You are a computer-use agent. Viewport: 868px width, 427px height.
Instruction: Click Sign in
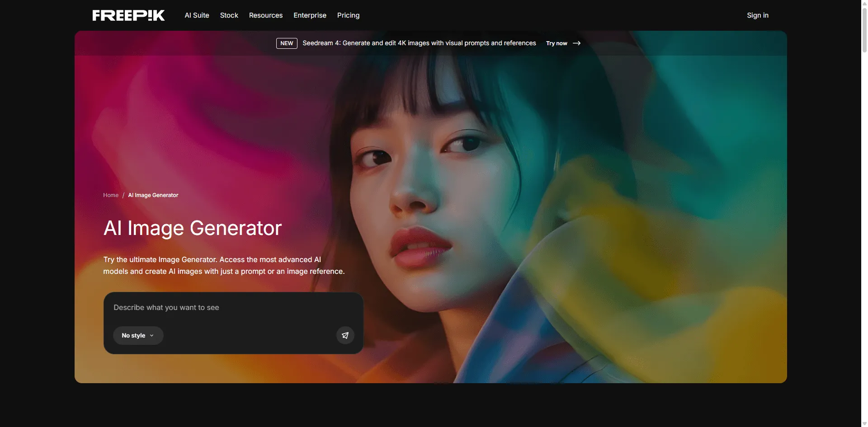pos(757,15)
